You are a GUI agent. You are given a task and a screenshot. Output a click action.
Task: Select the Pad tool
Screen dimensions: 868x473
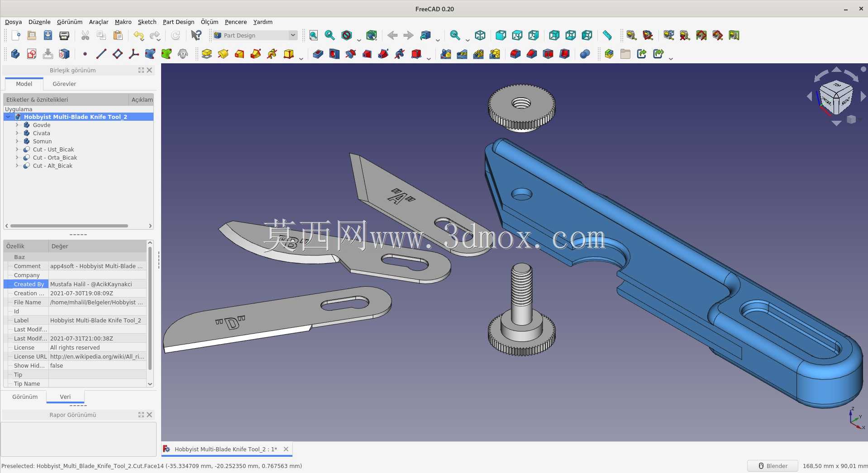point(207,54)
